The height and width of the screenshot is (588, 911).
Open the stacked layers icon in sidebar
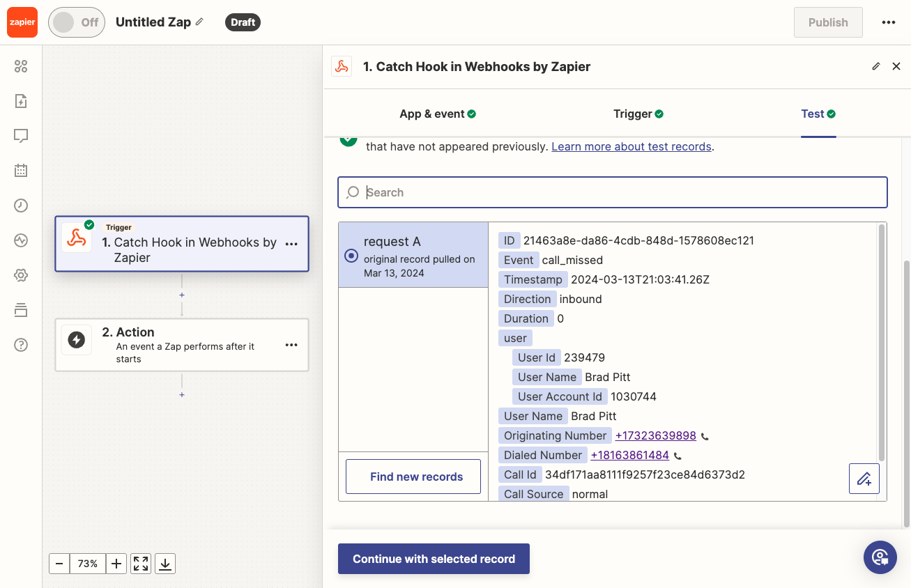tap(21, 310)
